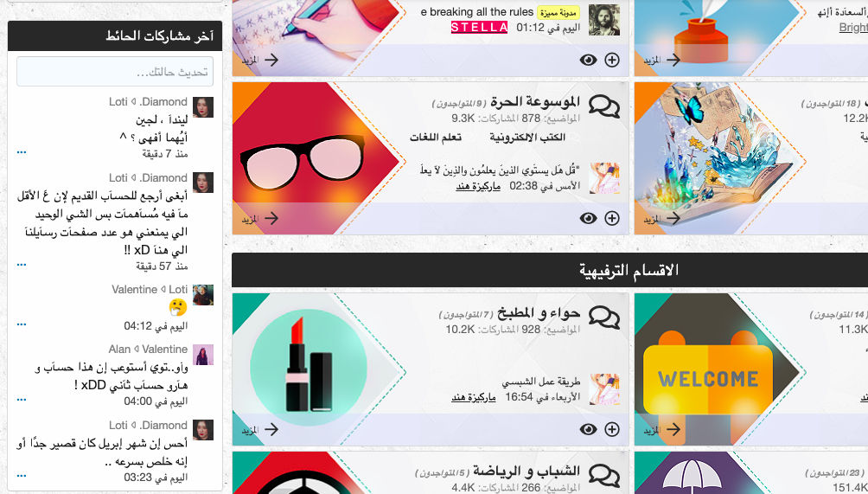
Task: Click the plus icon on الموسوعة الحرة card
Action: pos(612,218)
